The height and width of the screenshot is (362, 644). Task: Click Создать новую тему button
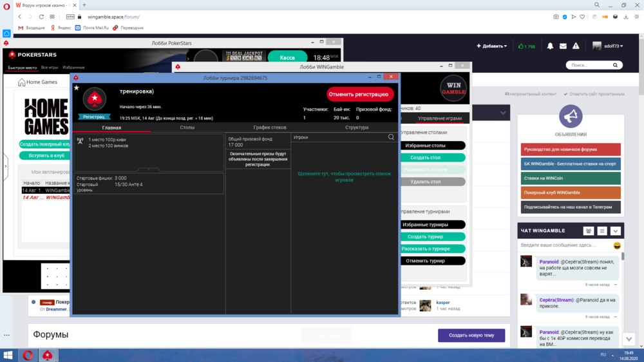pos(471,336)
